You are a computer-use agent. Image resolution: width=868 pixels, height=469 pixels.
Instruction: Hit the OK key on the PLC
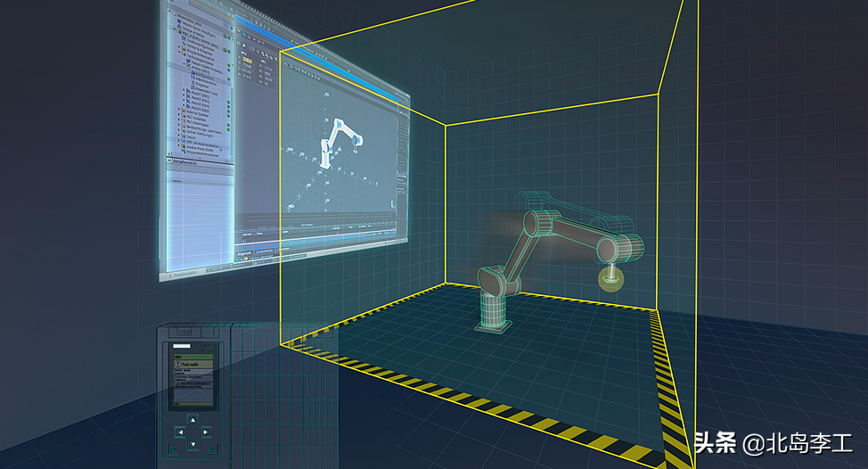coord(211,449)
